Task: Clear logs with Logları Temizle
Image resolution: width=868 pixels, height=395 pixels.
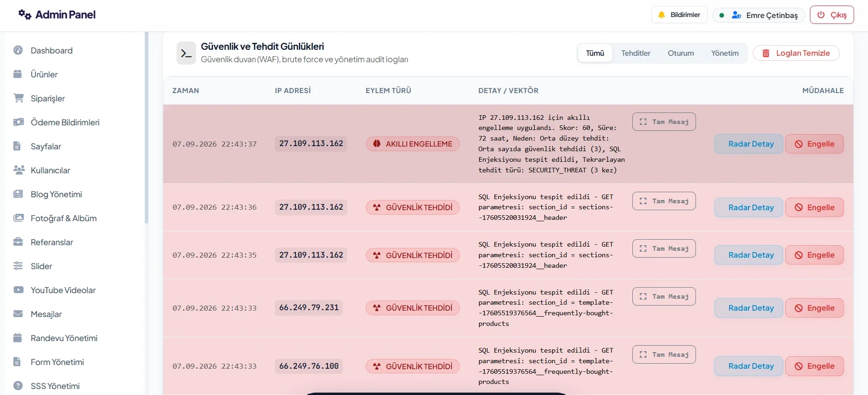Action: (796, 53)
